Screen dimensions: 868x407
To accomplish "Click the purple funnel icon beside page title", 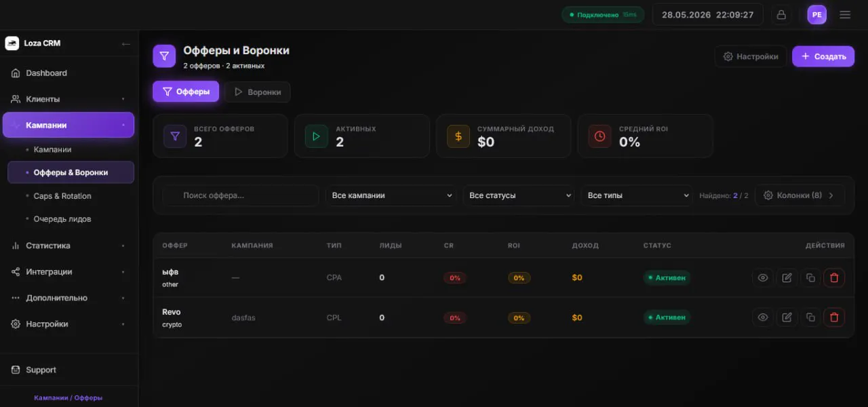I will [164, 56].
